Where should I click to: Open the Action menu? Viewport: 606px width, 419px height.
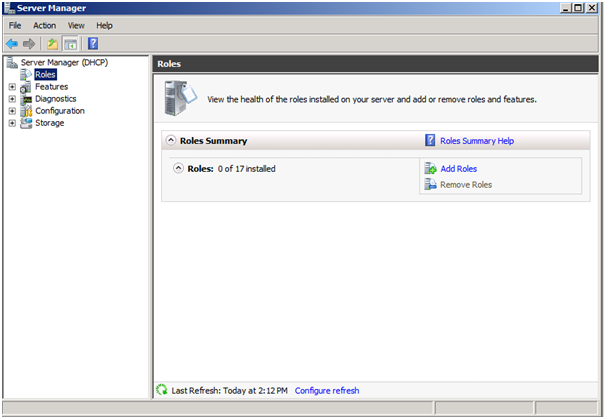click(44, 26)
